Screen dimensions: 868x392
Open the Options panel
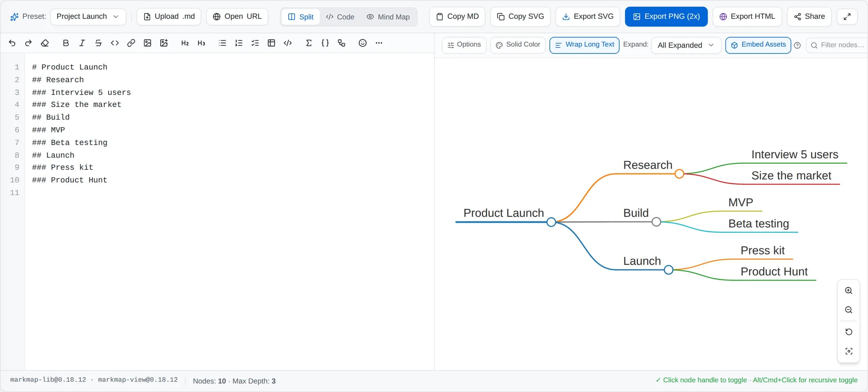pyautogui.click(x=464, y=45)
